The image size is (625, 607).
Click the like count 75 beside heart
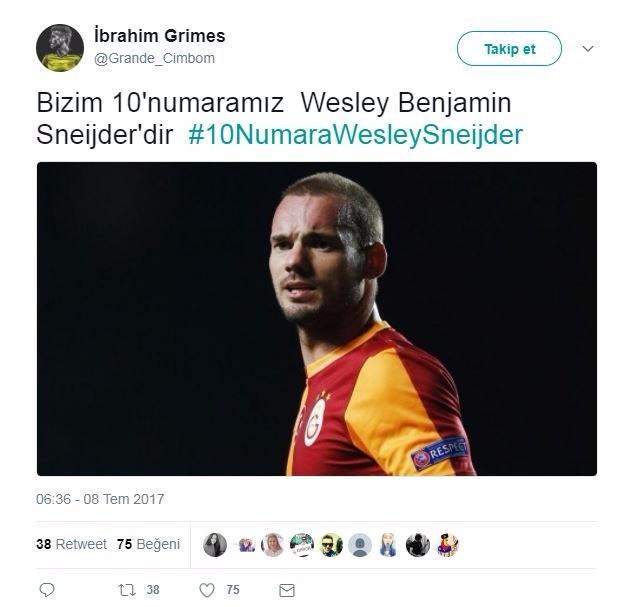[x=233, y=590]
